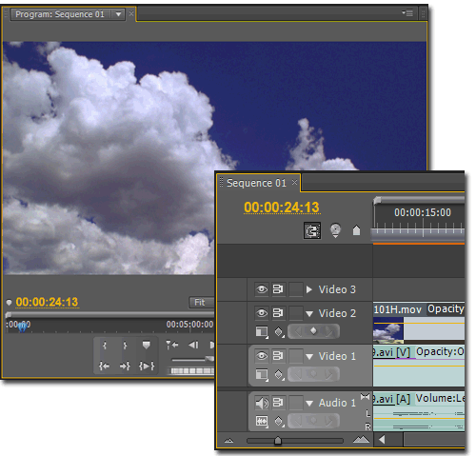Click Set In Point in Program monitor

click(x=105, y=346)
